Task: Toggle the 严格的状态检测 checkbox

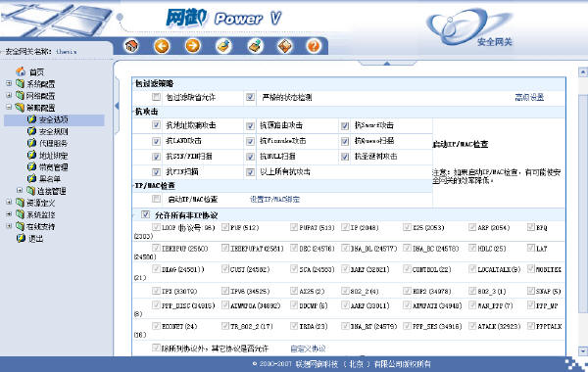Action: pos(250,97)
